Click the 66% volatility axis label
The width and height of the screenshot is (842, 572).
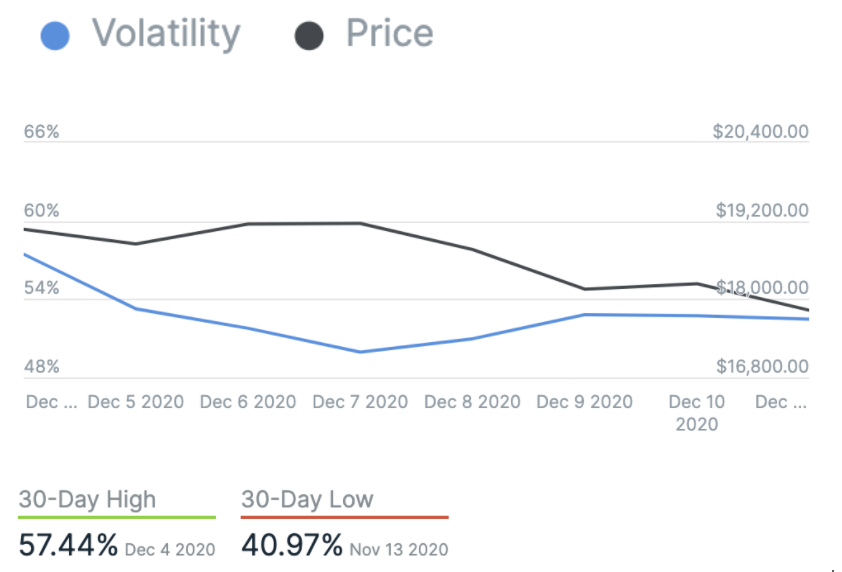42,133
